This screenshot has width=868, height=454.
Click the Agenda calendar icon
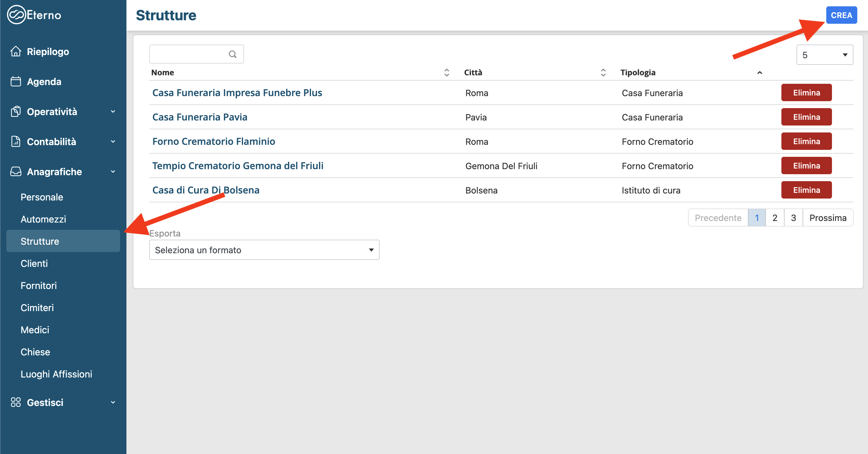(15, 82)
